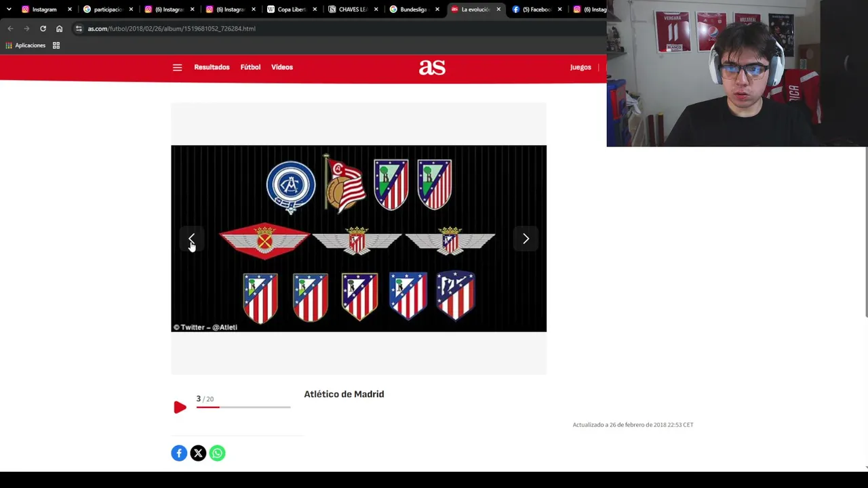This screenshot has width=868, height=488.
Task: Share the album on X
Action: pyautogui.click(x=198, y=453)
